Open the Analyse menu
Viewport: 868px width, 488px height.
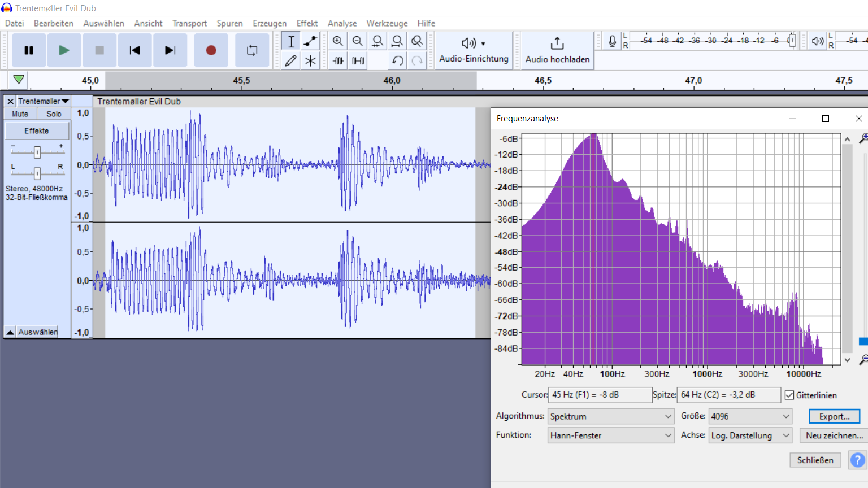pyautogui.click(x=342, y=23)
